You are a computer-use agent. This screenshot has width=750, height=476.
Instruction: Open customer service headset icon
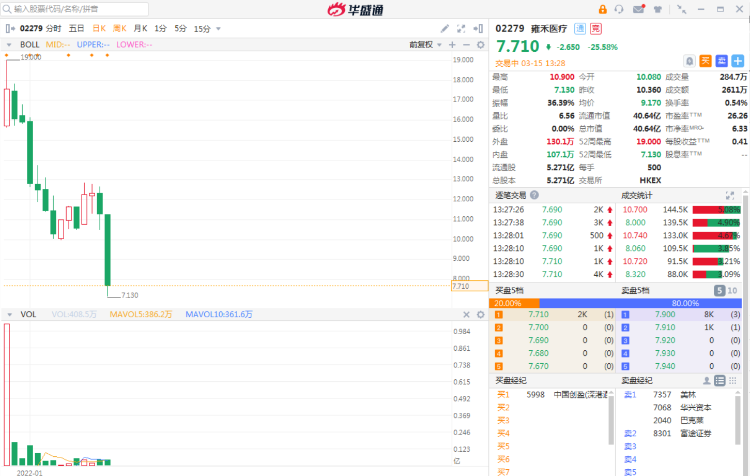[620, 9]
